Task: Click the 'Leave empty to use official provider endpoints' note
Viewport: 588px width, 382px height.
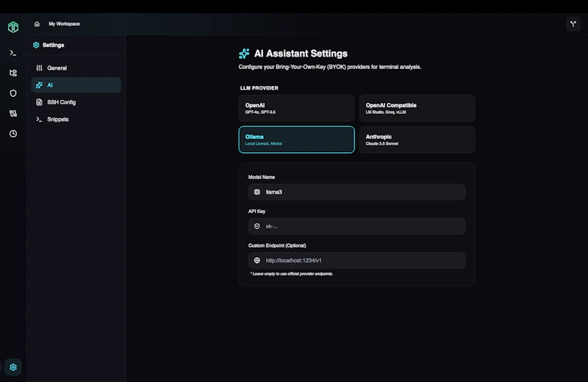Action: 291,274
